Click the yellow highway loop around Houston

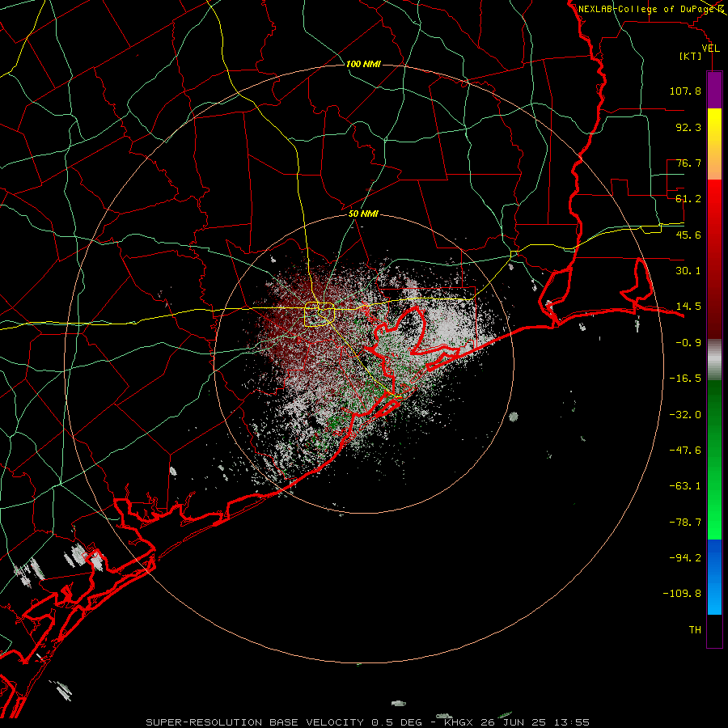point(320,315)
